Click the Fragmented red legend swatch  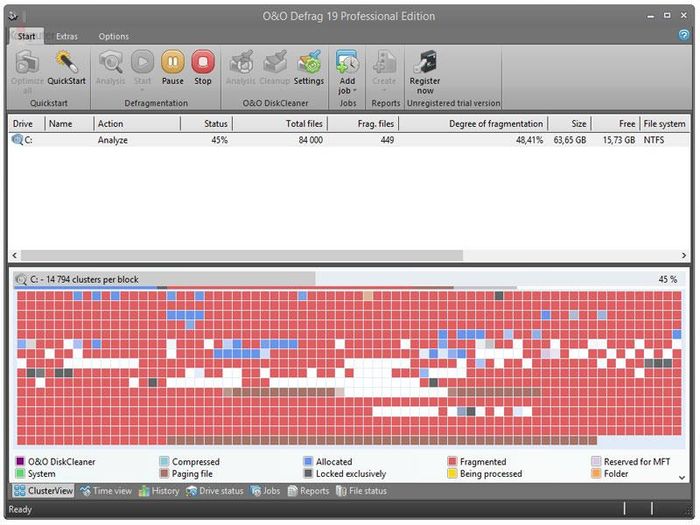pyautogui.click(x=452, y=461)
